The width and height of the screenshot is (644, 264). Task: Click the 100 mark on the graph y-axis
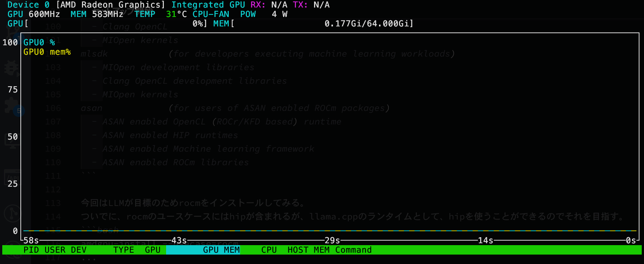(x=10, y=43)
